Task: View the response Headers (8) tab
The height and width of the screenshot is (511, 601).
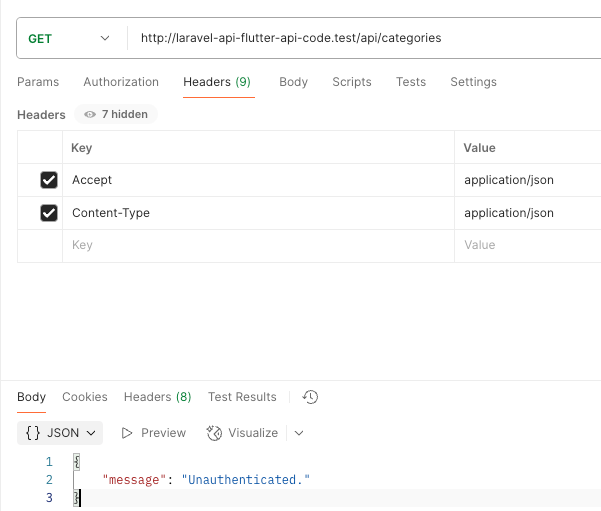Action: tap(157, 397)
